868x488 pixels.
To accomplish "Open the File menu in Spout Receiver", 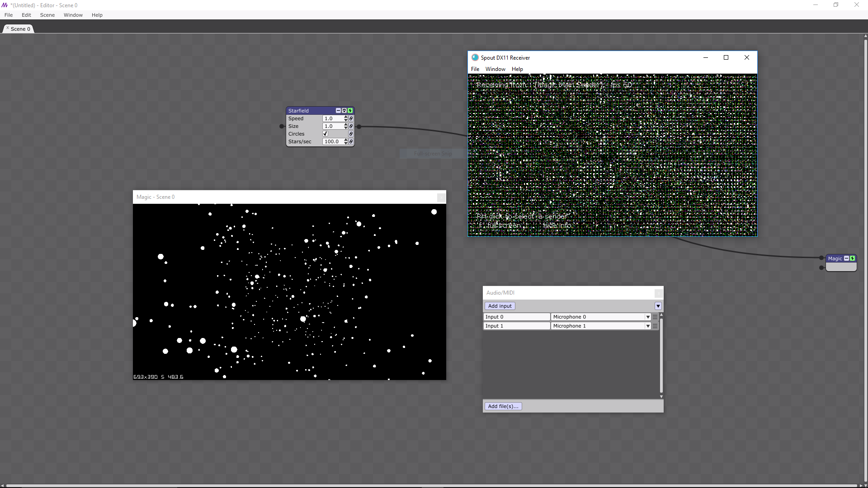I will point(475,69).
